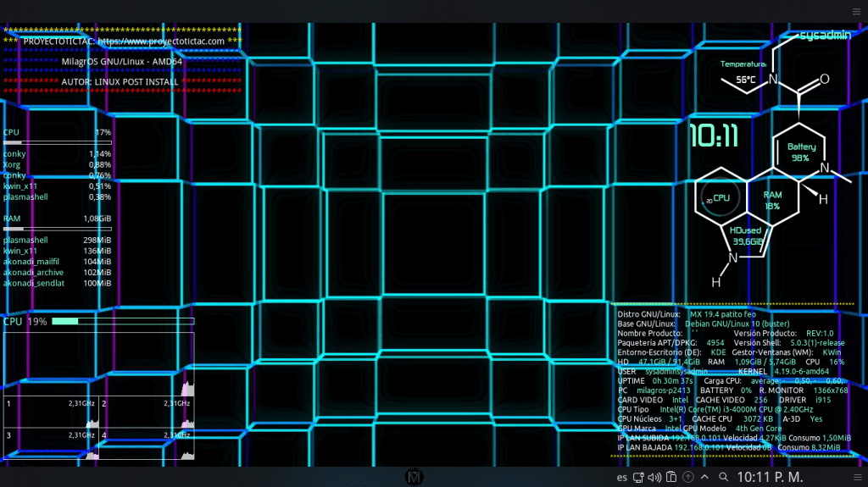Open the clipboard manager tray icon
The width and height of the screenshot is (868, 487).
coord(670,477)
